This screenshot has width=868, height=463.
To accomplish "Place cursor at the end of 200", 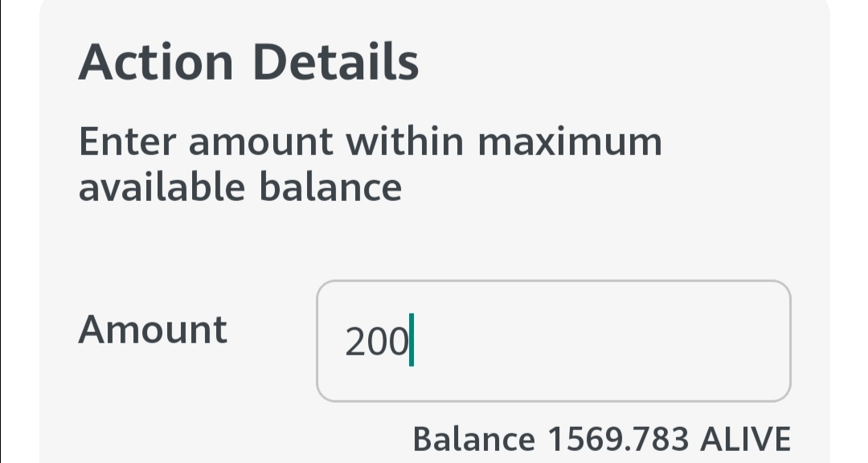I will [x=411, y=342].
